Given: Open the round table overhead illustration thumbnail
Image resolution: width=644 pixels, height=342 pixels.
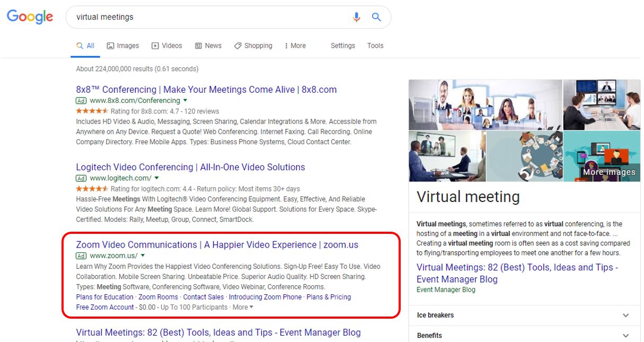Looking at the screenshot, I should point(524,156).
